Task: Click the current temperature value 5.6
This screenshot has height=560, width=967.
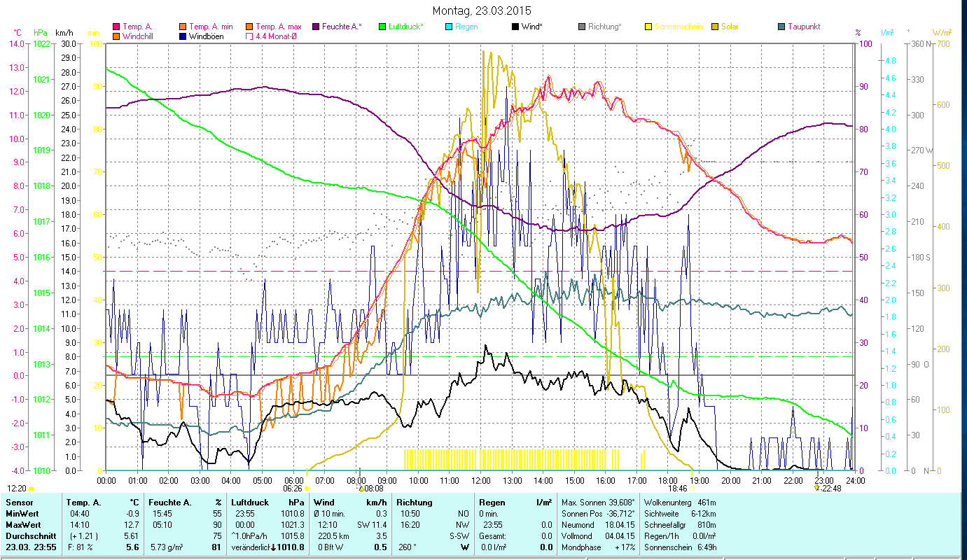Action: pyautogui.click(x=134, y=547)
